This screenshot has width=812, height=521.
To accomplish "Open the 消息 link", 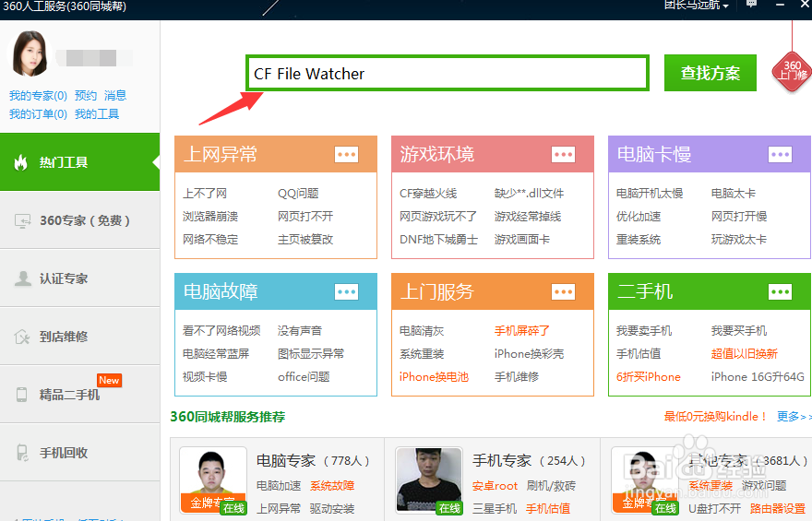I will (115, 96).
